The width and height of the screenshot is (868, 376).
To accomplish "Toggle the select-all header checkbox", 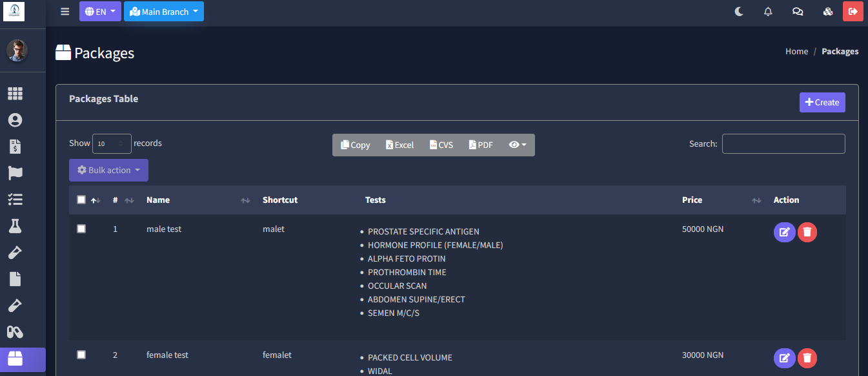I will 81,200.
